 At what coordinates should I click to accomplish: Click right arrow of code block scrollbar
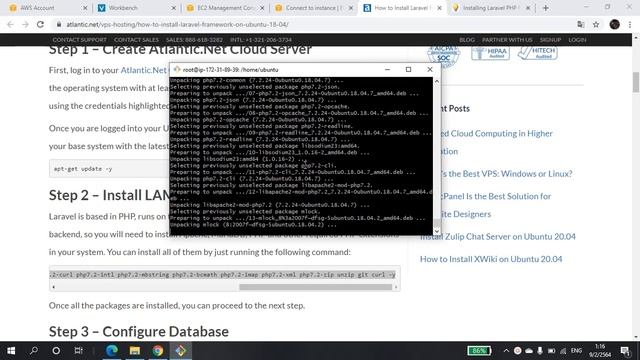(x=396, y=287)
